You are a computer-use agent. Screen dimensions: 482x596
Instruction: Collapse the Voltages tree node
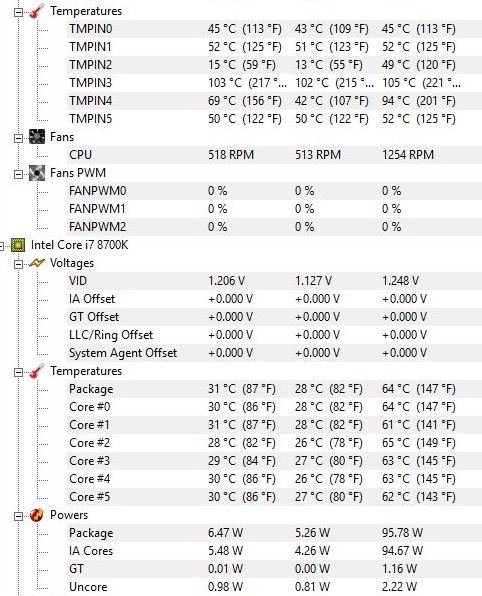[18, 265]
